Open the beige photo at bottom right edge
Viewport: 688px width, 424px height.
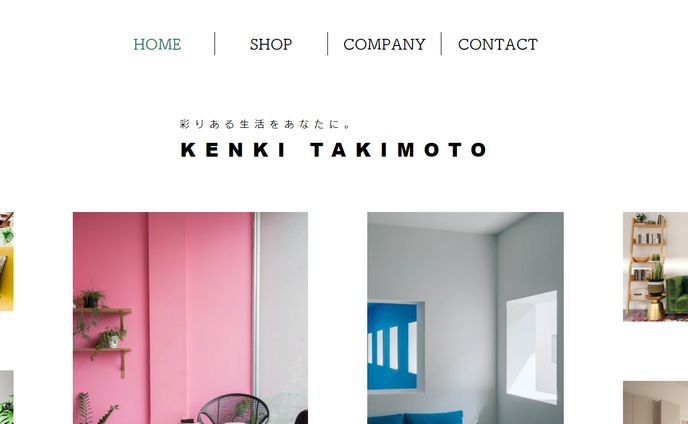pyautogui.click(x=656, y=402)
